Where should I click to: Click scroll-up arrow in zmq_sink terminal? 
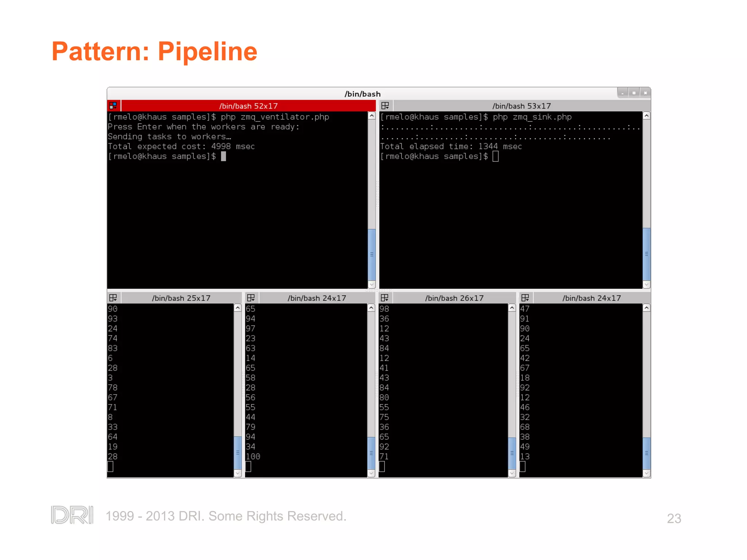tap(646, 116)
